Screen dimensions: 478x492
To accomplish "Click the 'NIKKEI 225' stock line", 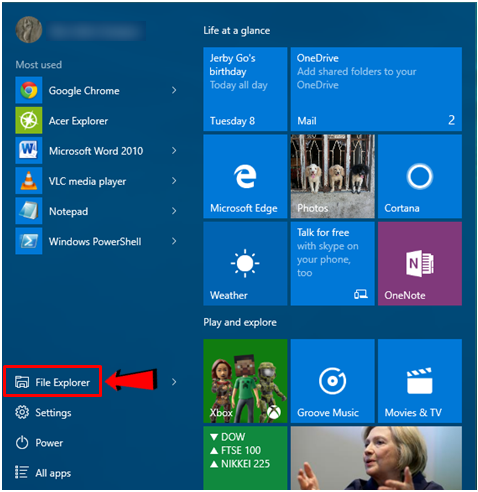I will (x=240, y=464).
